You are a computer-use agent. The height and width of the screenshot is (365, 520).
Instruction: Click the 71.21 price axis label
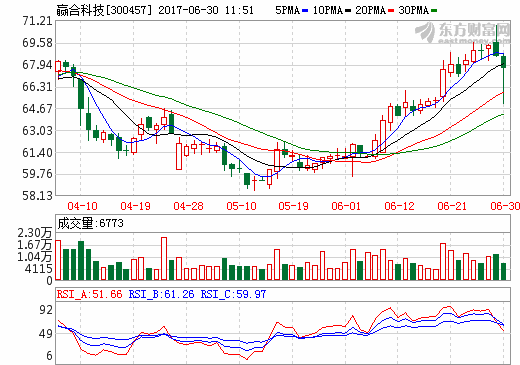(37, 21)
